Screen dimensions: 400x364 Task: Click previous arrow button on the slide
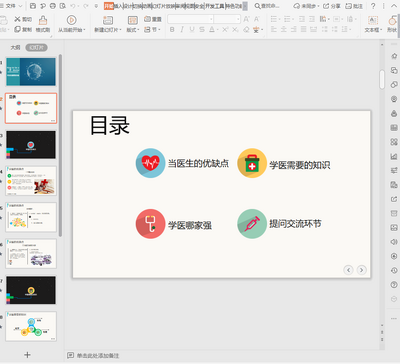348,270
